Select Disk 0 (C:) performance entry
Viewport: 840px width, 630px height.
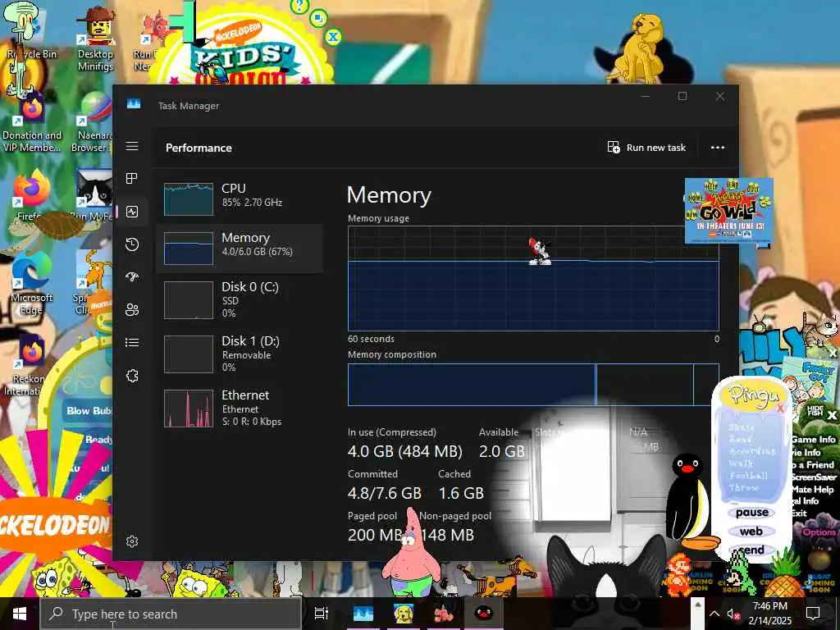(240, 299)
